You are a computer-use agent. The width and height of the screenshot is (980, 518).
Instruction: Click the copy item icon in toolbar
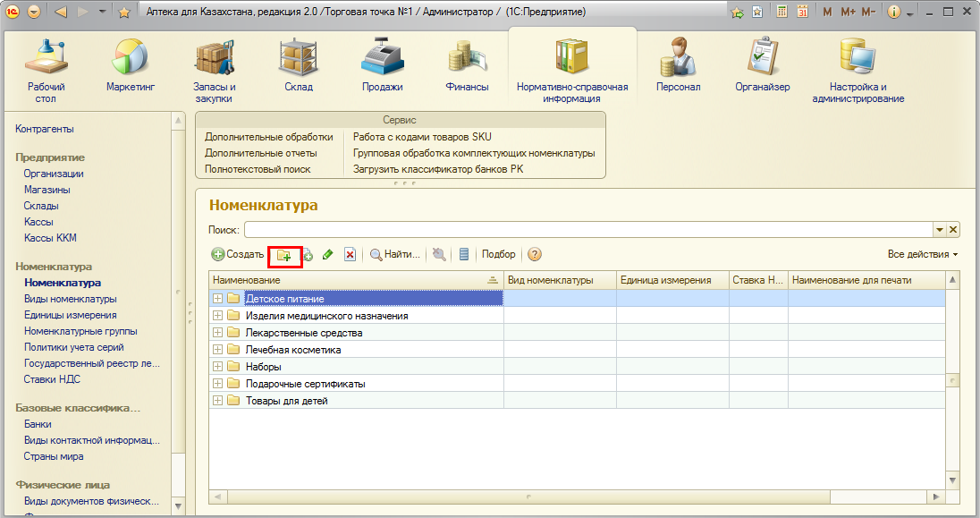(308, 255)
